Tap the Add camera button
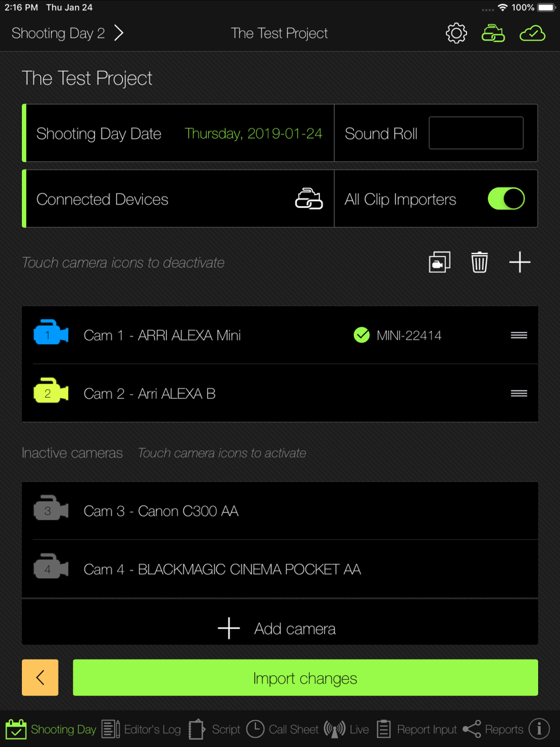The image size is (560, 747). coord(280,628)
